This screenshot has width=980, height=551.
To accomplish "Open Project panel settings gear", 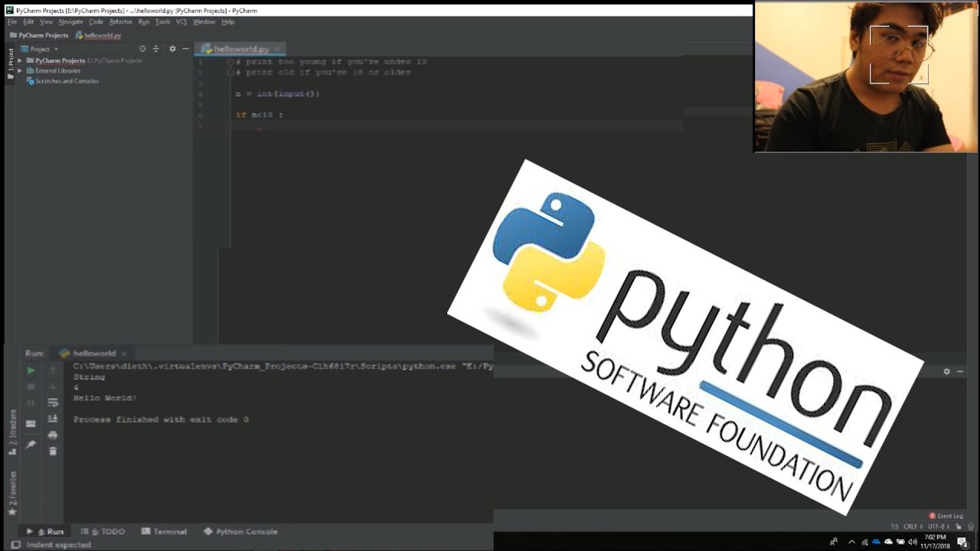I will (x=172, y=49).
